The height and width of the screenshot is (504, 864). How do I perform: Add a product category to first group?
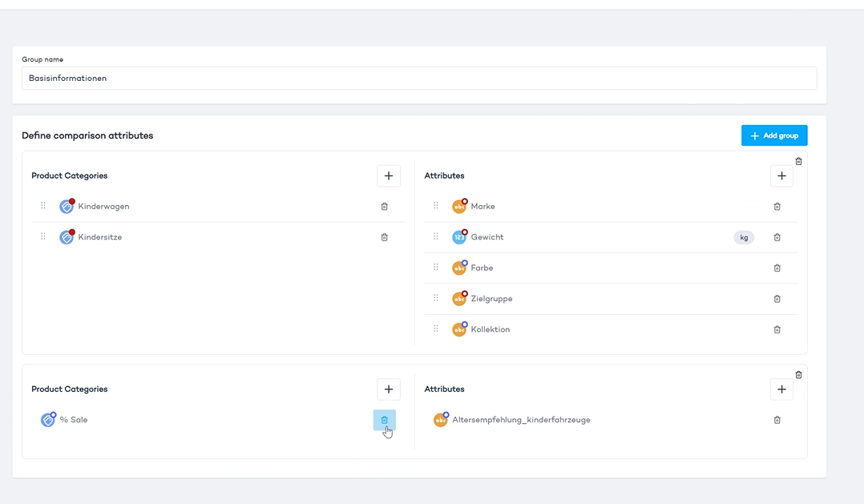pyautogui.click(x=389, y=175)
